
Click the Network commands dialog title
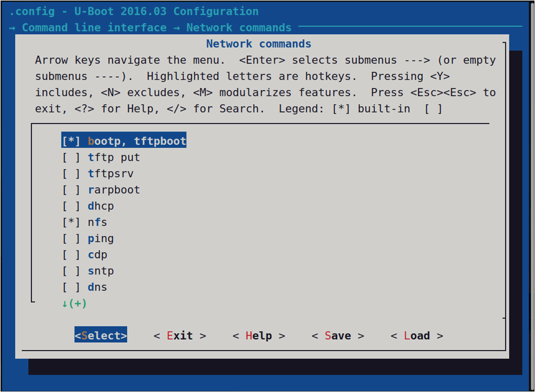(x=259, y=44)
